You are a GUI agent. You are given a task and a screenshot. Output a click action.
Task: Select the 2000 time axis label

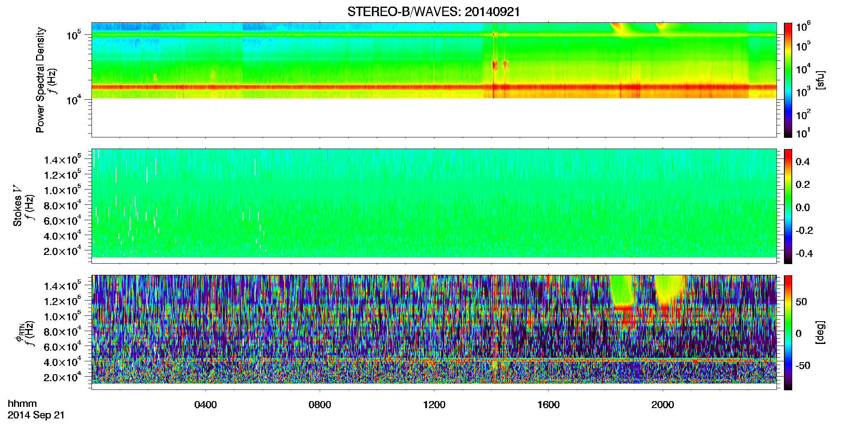(663, 405)
